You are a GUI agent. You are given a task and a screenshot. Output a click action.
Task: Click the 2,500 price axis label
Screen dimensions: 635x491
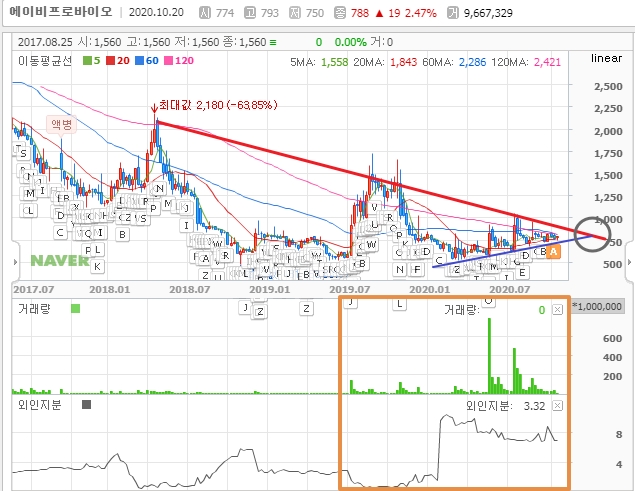608,87
